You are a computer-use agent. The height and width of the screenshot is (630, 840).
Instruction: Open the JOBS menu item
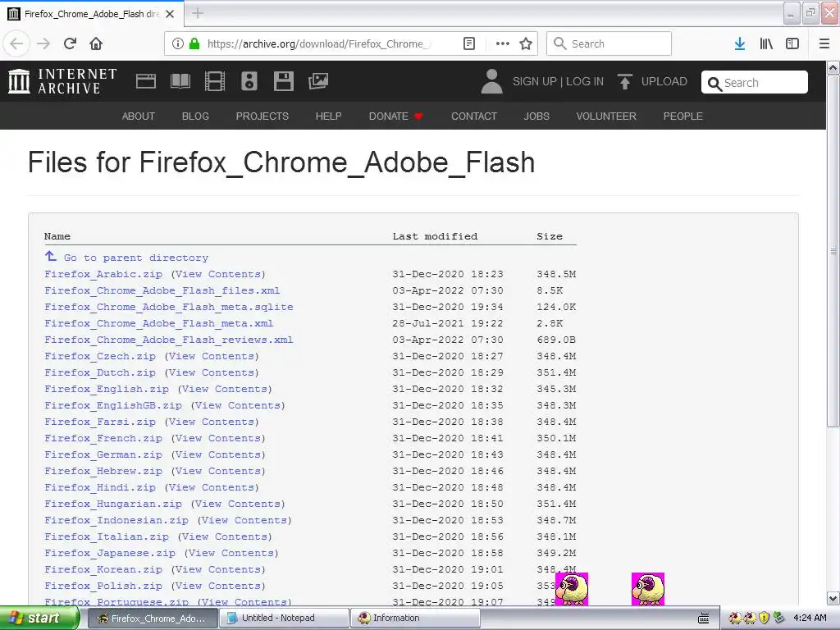click(536, 116)
